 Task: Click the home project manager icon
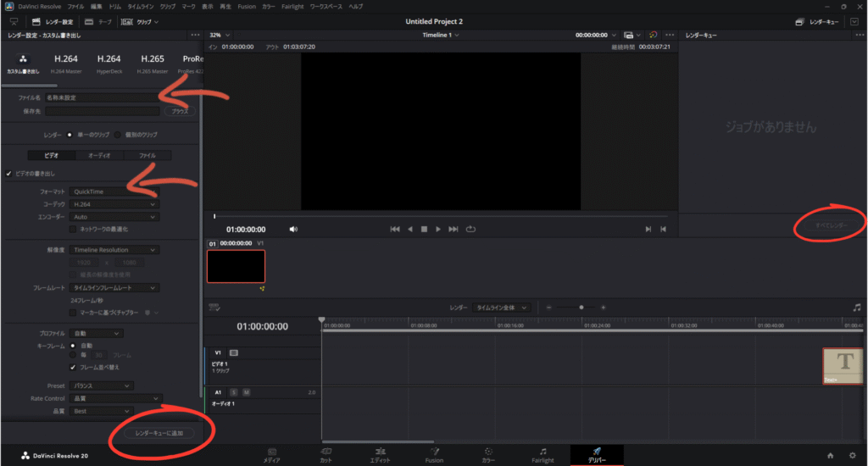tap(830, 455)
